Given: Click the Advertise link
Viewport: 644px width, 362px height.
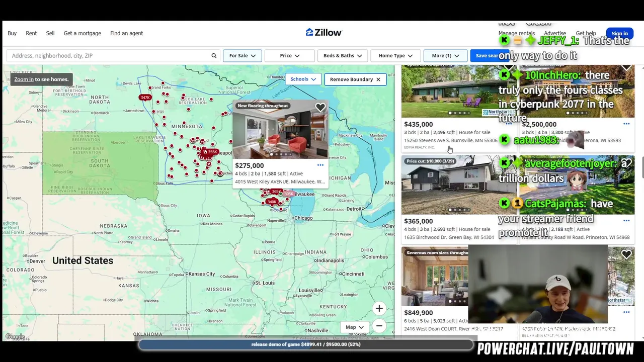Looking at the screenshot, I should (x=555, y=33).
